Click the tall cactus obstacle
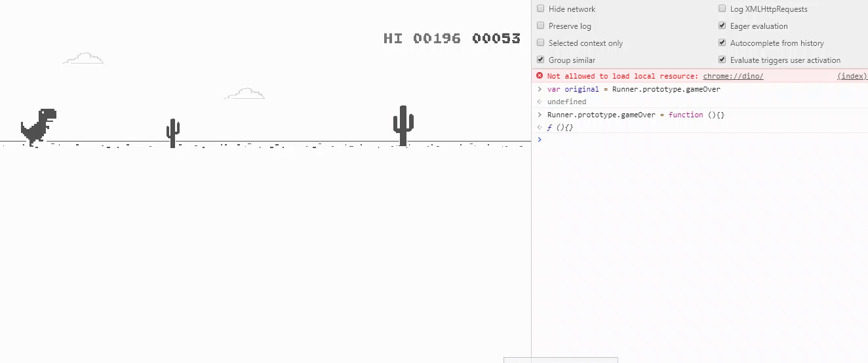 click(403, 126)
